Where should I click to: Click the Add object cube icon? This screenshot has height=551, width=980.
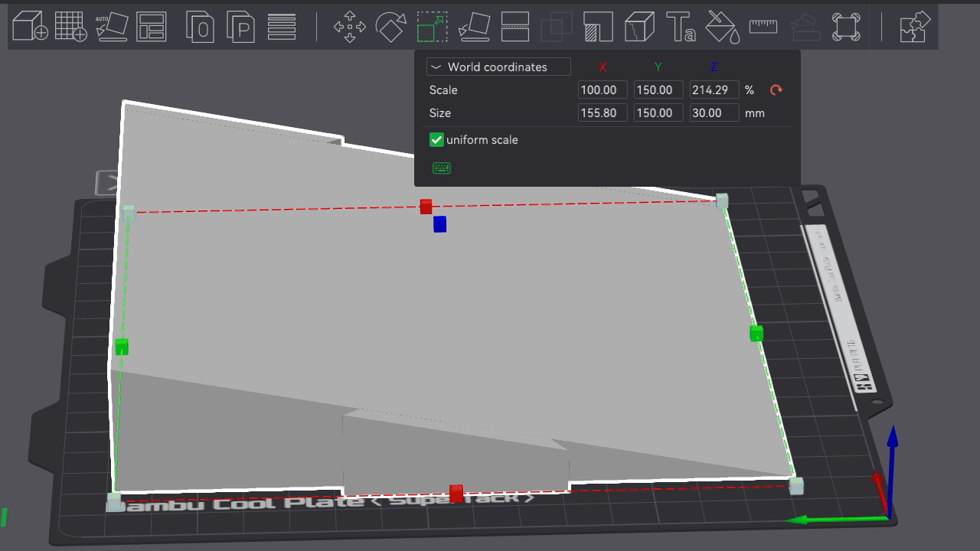(31, 26)
